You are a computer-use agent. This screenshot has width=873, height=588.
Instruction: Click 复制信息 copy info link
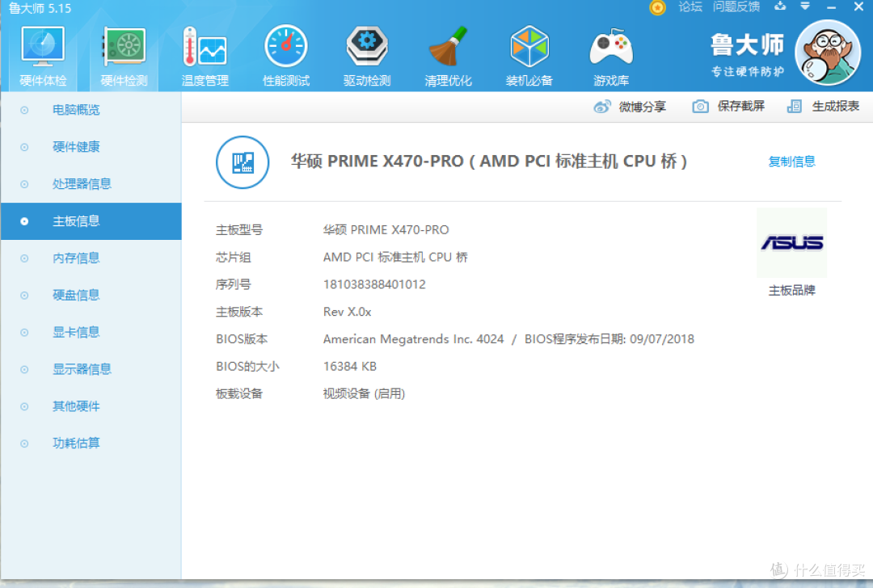(x=791, y=162)
